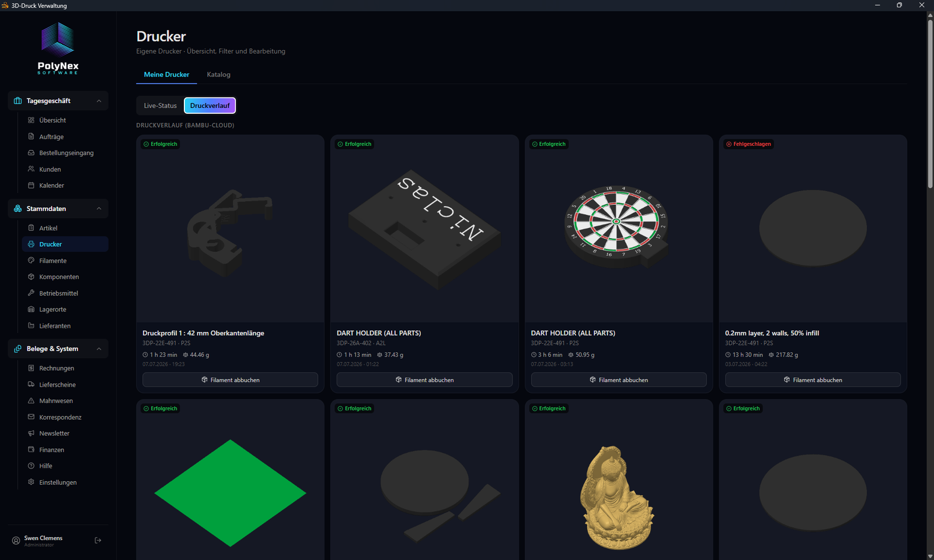The height and width of the screenshot is (560, 934).
Task: Click the Einstellungen gear icon
Action: pyautogui.click(x=32, y=482)
